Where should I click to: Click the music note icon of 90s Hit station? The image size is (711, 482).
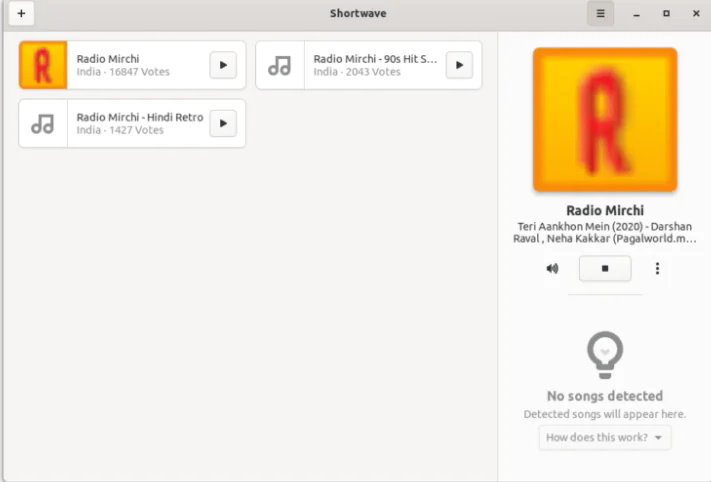(279, 65)
